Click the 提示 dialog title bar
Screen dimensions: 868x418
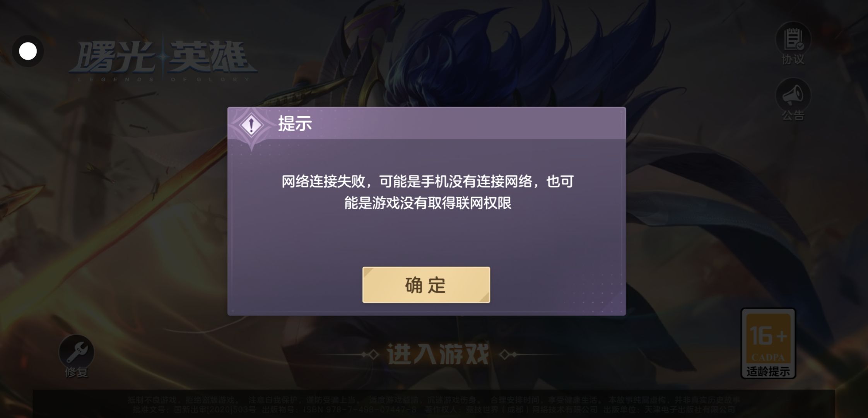pyautogui.click(x=426, y=124)
